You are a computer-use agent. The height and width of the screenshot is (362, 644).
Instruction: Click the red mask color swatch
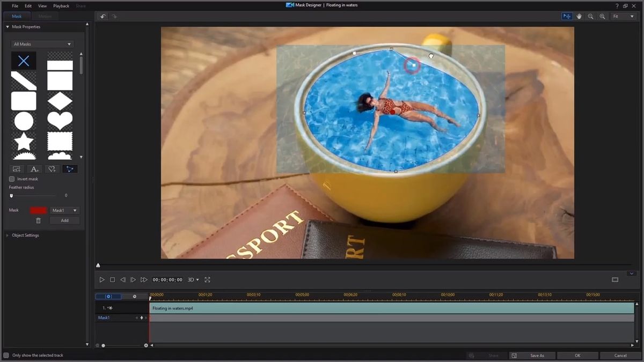[38, 210]
